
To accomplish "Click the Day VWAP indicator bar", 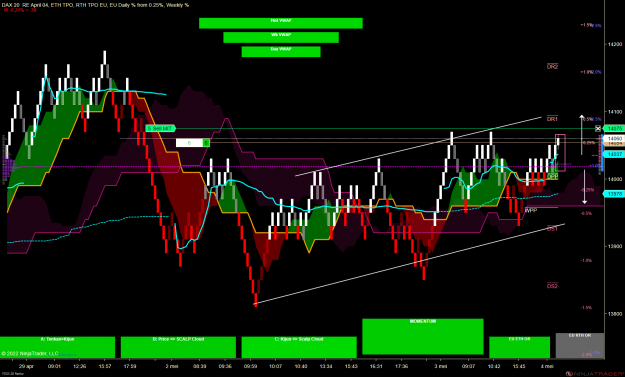I will click(281, 52).
